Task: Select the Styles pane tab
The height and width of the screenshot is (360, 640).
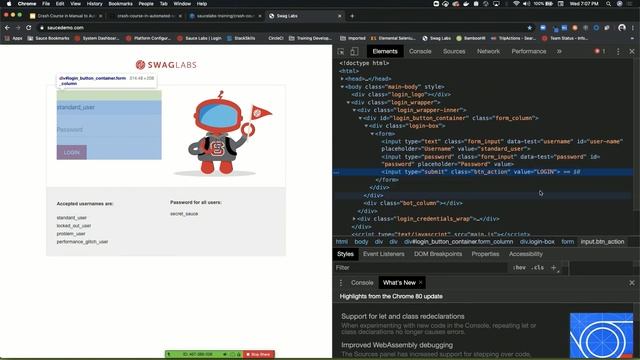Action: (345, 254)
